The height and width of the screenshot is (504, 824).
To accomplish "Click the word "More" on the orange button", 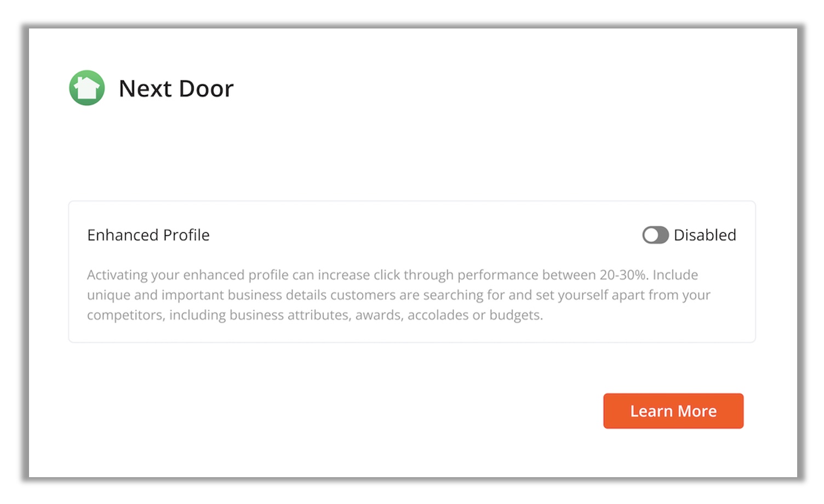I will pyautogui.click(x=697, y=411).
